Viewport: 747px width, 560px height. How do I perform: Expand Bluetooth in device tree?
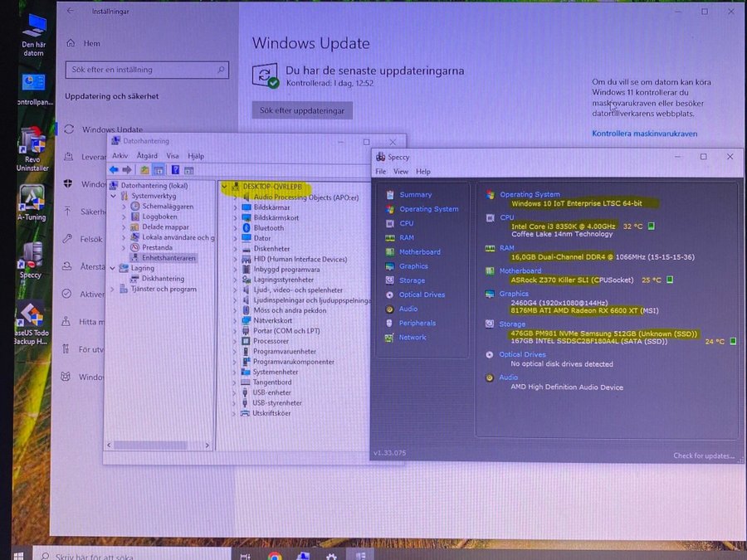coord(235,228)
